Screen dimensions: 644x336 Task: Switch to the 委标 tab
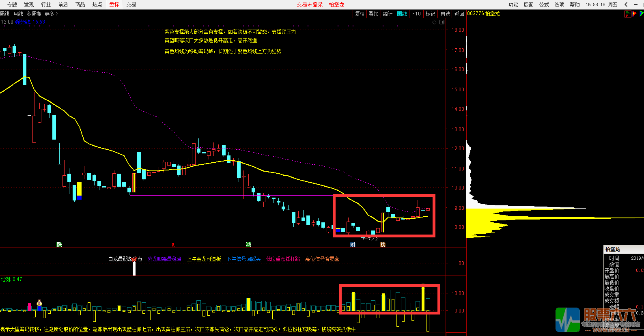point(114,4)
